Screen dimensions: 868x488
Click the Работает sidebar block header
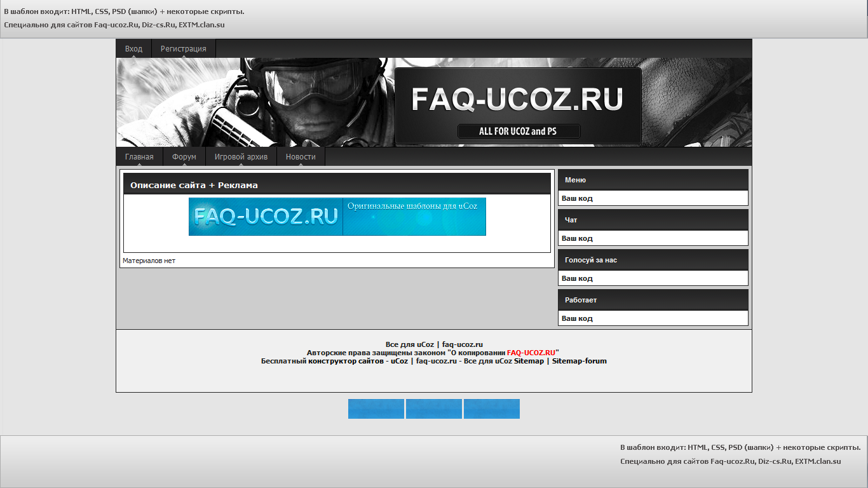click(653, 300)
